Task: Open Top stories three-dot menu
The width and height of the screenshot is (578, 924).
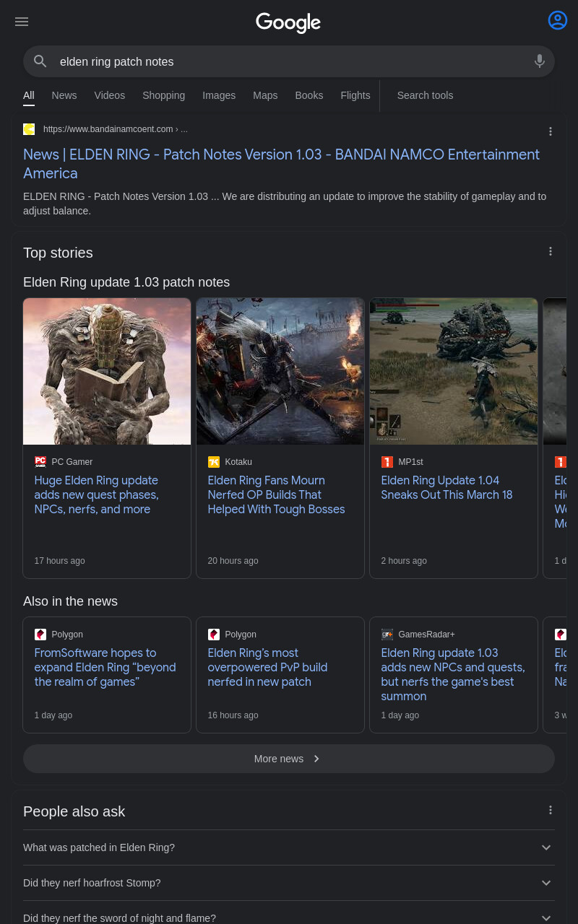Action: 551,251
